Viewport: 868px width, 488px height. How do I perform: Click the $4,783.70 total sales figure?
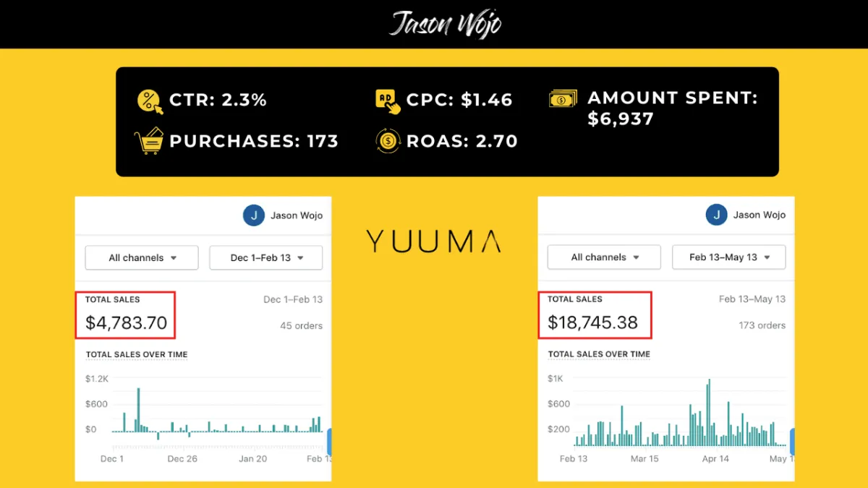click(x=127, y=323)
